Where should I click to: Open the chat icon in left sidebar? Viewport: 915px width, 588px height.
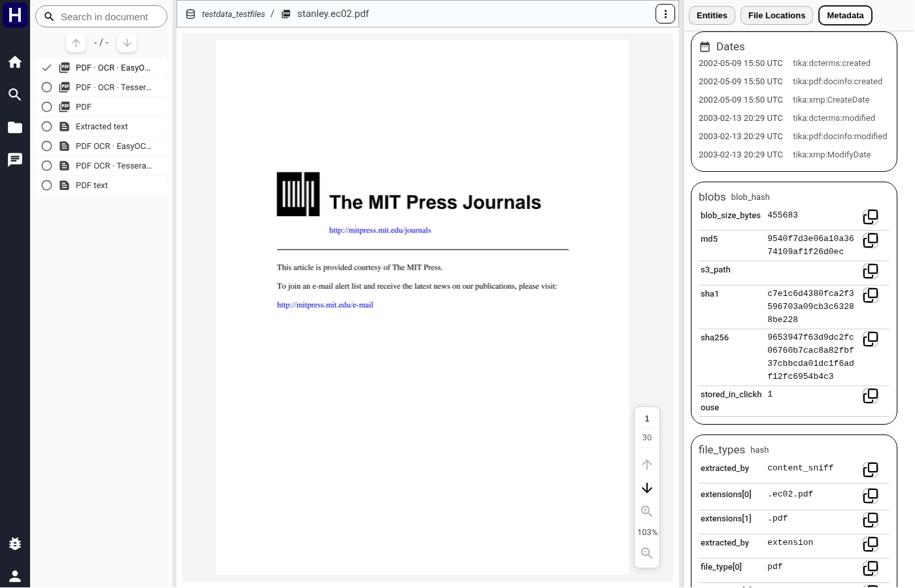pyautogui.click(x=15, y=160)
